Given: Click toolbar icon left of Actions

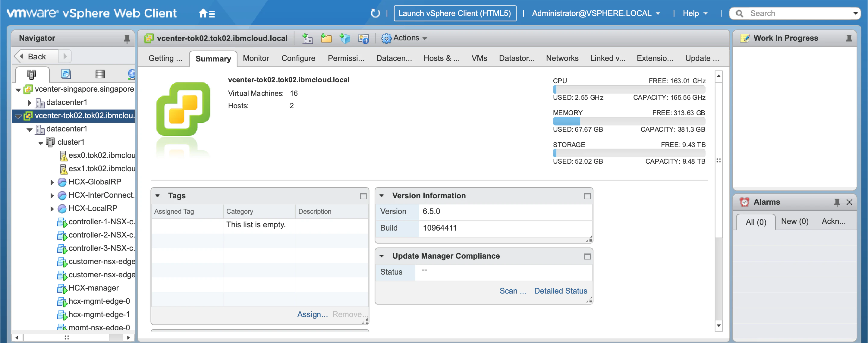Looking at the screenshot, I should (363, 38).
